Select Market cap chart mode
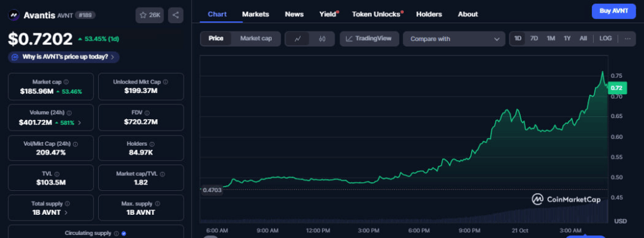This screenshot has height=238, width=644. 256,38
